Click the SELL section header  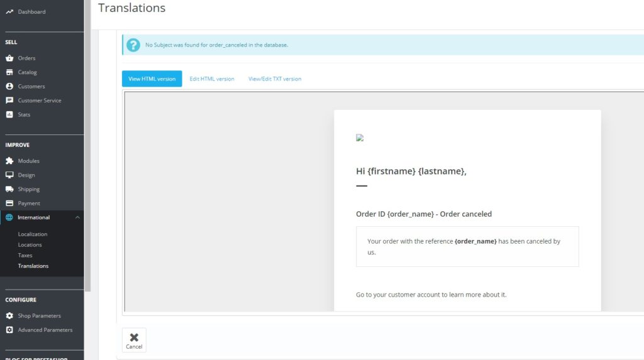click(x=11, y=42)
